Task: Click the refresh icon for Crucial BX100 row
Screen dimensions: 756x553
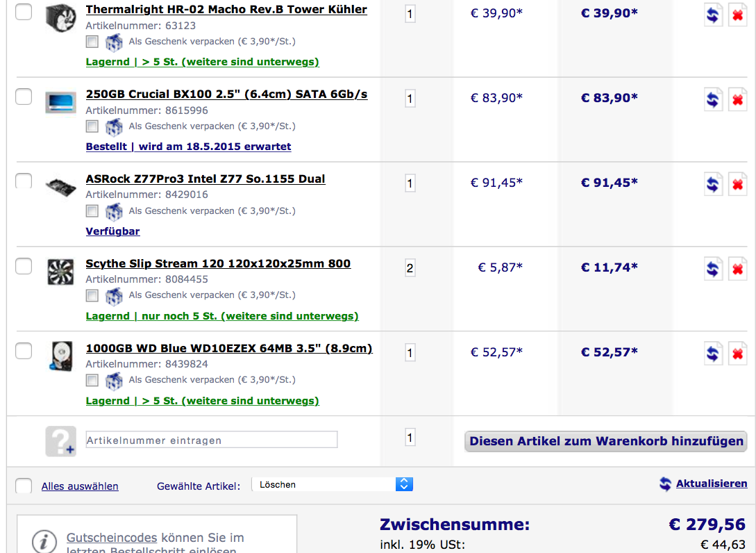Action: click(713, 99)
